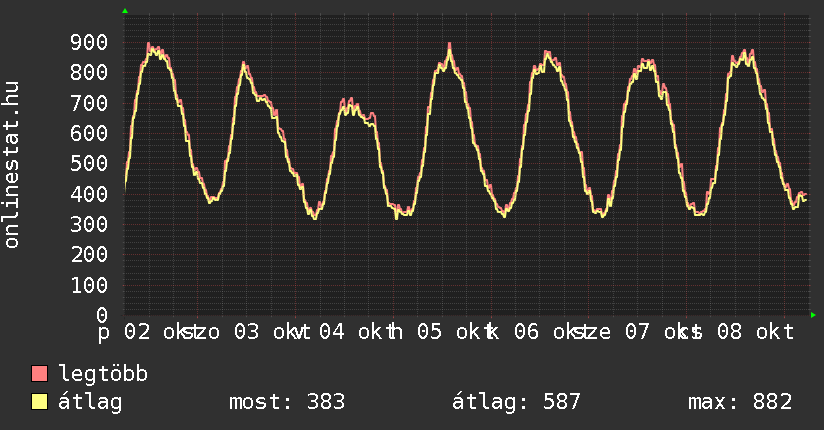Click the 'átlag: 587' statistic
This screenshot has height=430, width=824.
[516, 402]
